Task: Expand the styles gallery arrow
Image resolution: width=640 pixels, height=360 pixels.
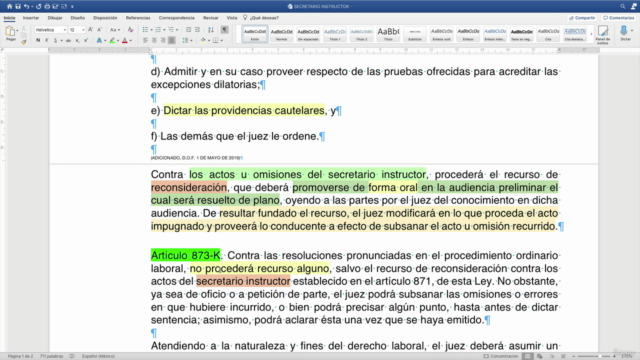Action: (x=591, y=34)
